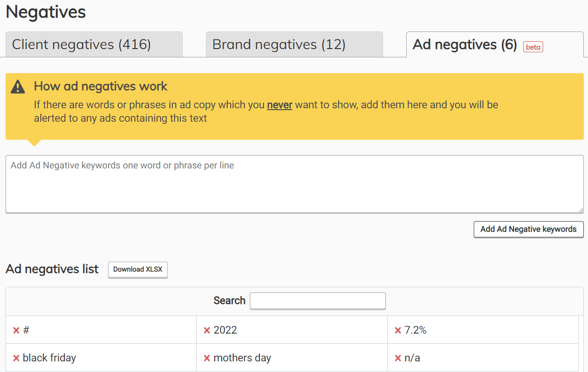Screen dimensions: 588x372
Task: Delete the 'n/a' ad negative entry
Action: pos(398,358)
